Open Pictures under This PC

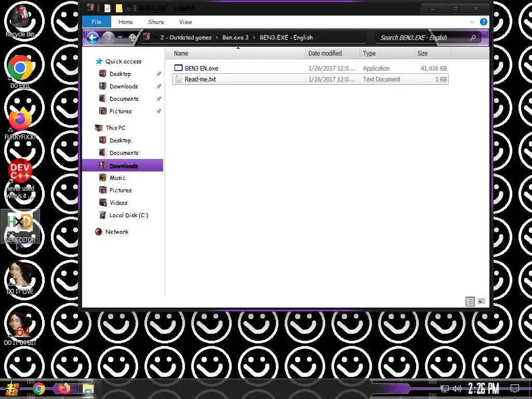click(116, 190)
